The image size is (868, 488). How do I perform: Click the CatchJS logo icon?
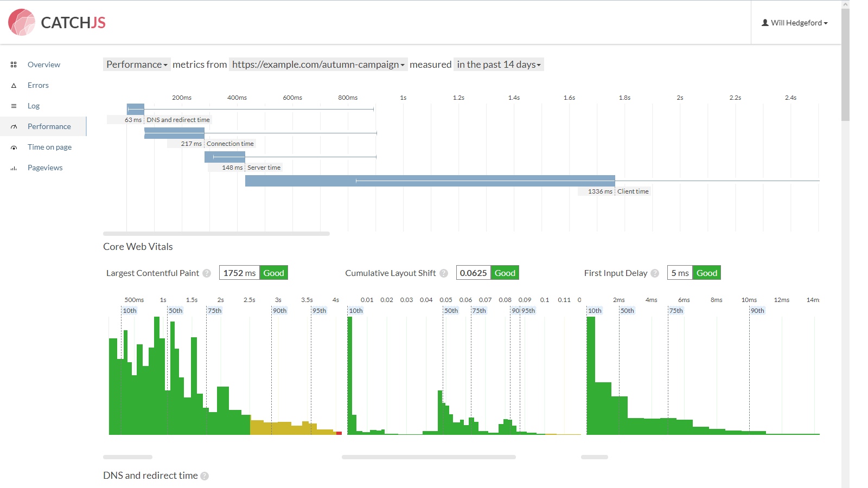coord(22,22)
